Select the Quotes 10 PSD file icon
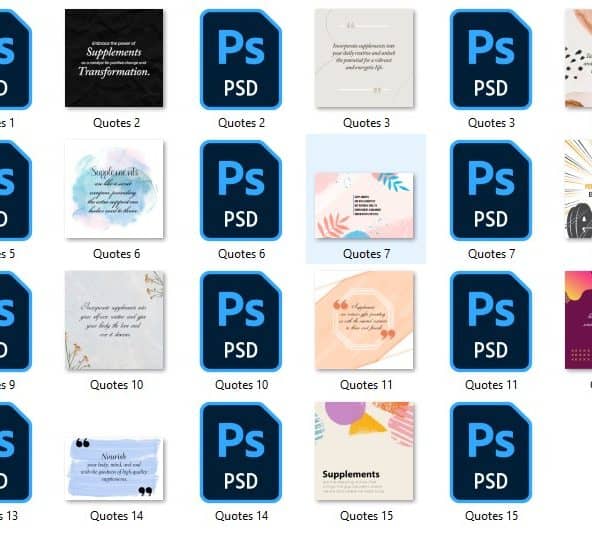Screen dimensions: 592x535 tap(241, 321)
